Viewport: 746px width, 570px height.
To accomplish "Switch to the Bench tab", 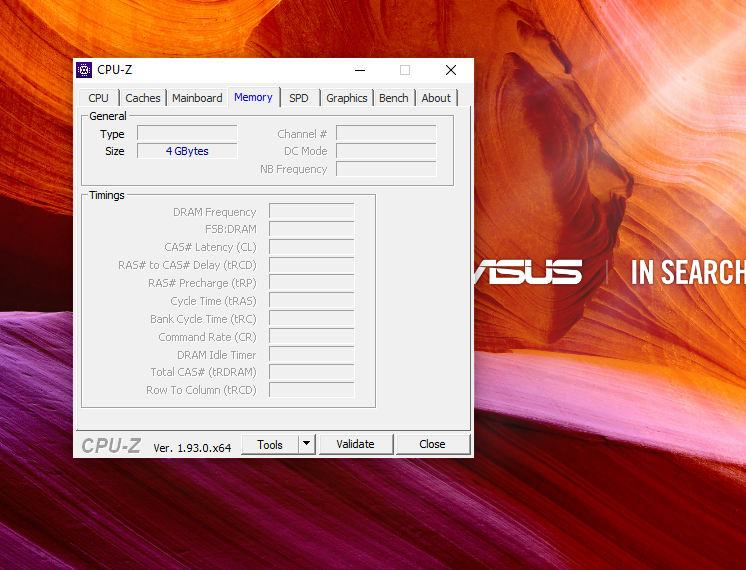I will click(393, 98).
